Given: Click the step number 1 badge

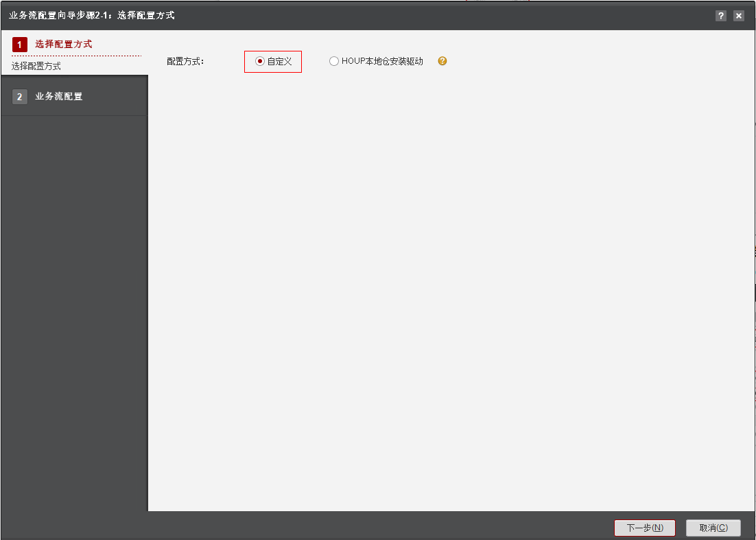Looking at the screenshot, I should click(x=20, y=45).
